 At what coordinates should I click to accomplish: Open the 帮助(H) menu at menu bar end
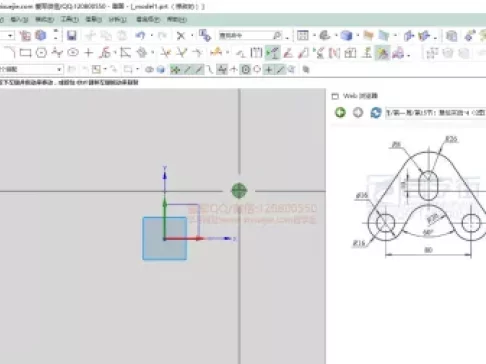pos(176,19)
